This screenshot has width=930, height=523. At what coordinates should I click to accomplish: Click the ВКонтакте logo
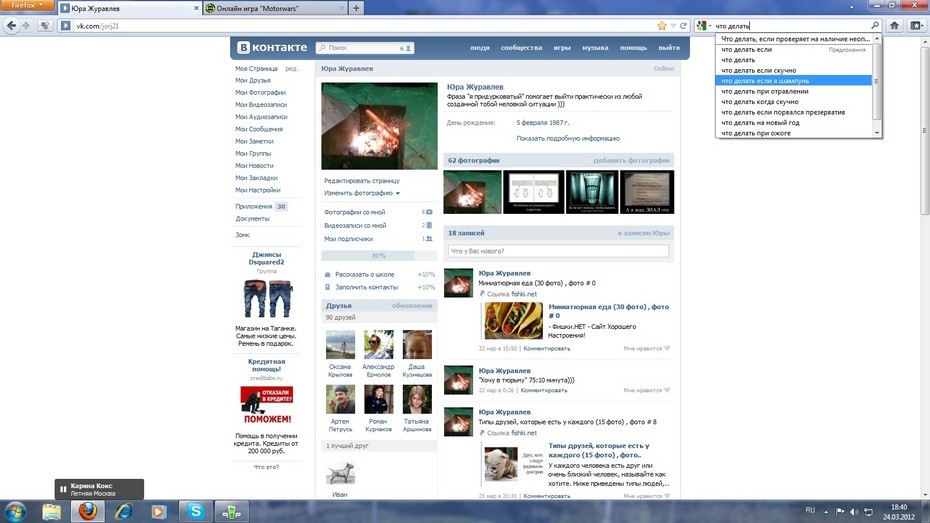[x=272, y=47]
